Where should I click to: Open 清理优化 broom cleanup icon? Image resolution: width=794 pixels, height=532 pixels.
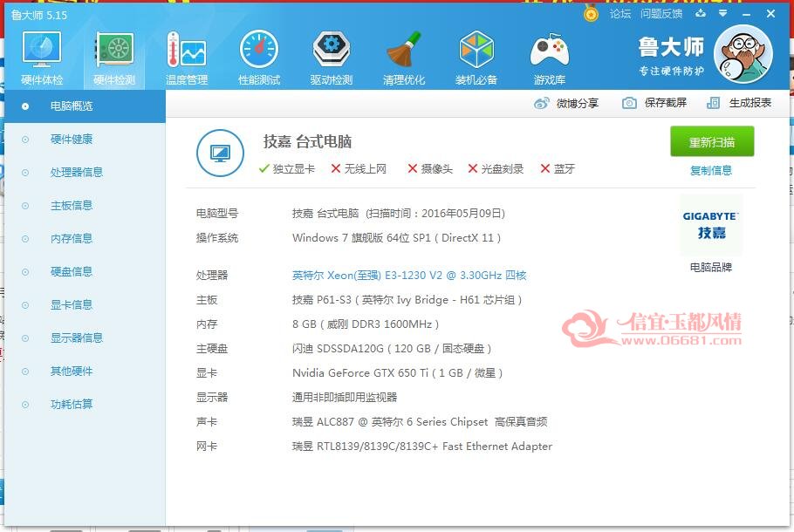point(404,58)
